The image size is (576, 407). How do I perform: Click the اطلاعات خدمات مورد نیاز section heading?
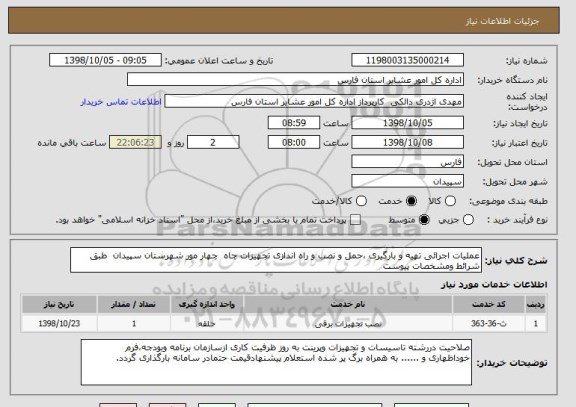(x=494, y=284)
